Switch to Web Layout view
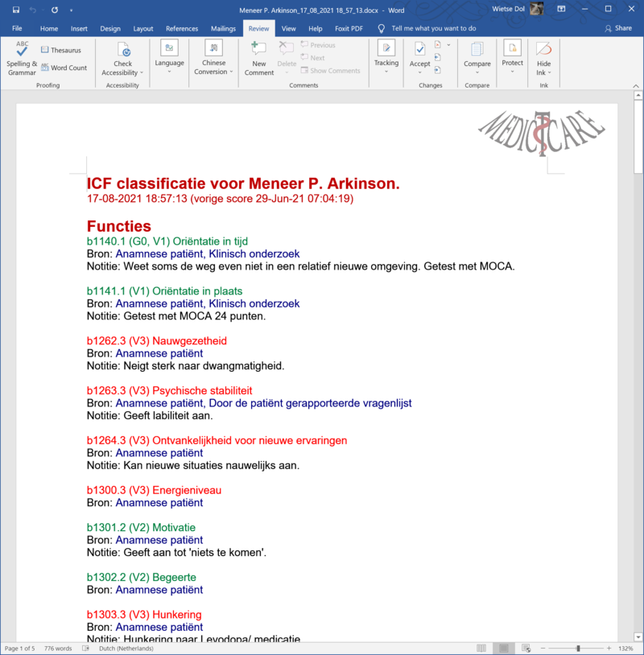Image resolution: width=644 pixels, height=655 pixels. [x=526, y=648]
